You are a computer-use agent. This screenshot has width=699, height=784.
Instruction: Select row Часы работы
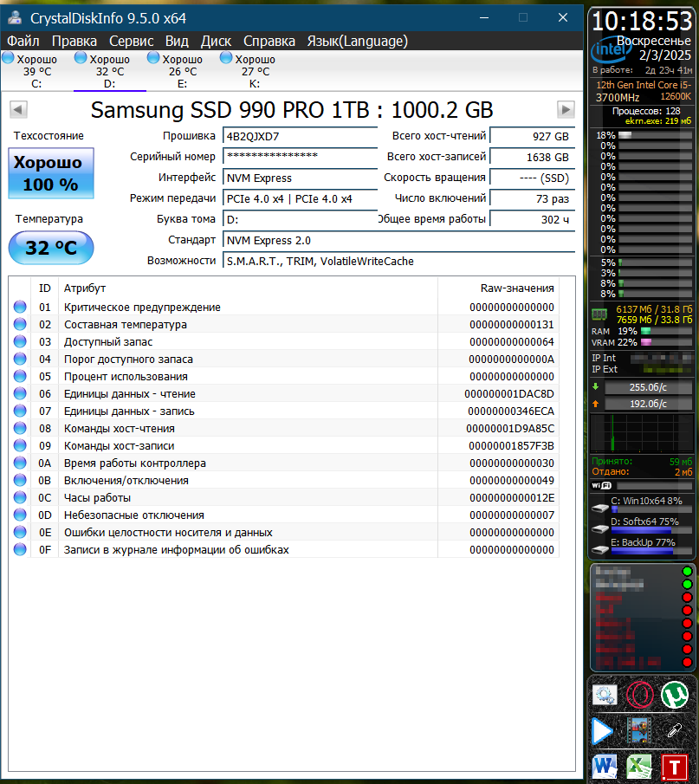pos(283,497)
